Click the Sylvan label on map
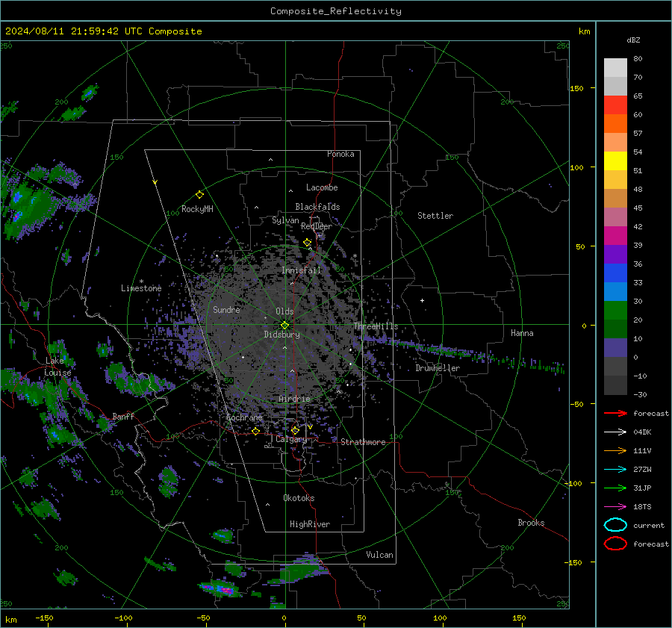Viewport: 672px width, 628px height. point(285,220)
